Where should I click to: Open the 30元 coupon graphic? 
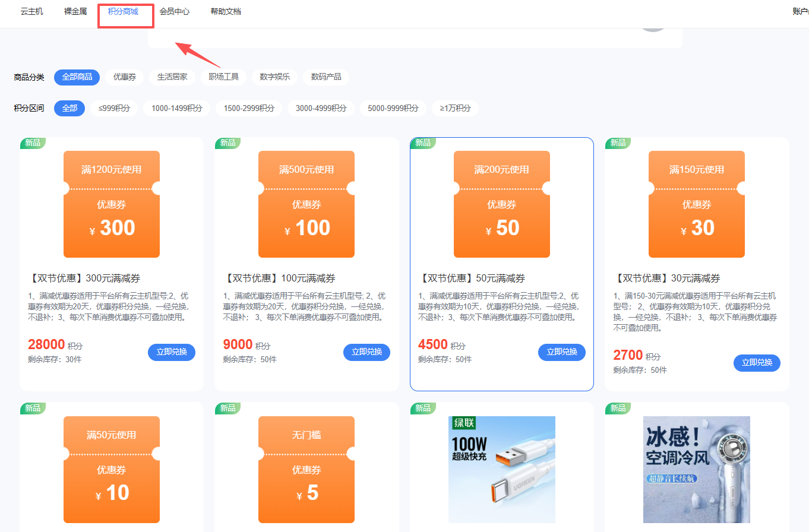coord(696,204)
